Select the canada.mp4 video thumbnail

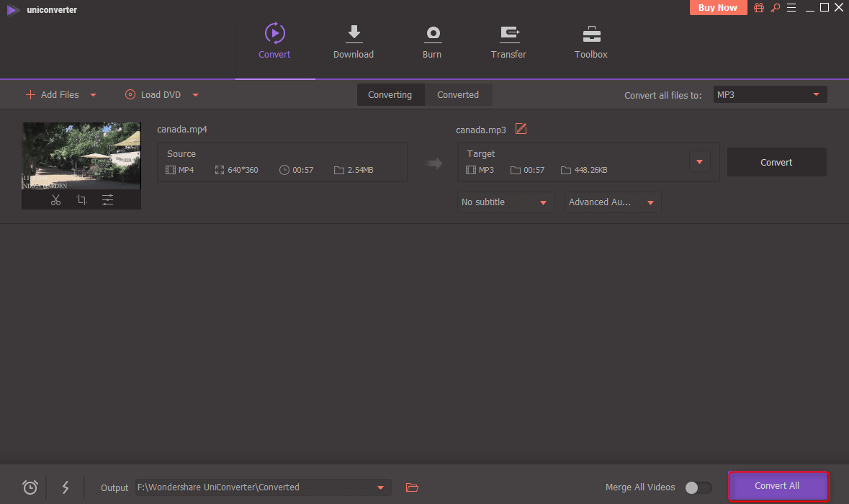click(x=81, y=156)
